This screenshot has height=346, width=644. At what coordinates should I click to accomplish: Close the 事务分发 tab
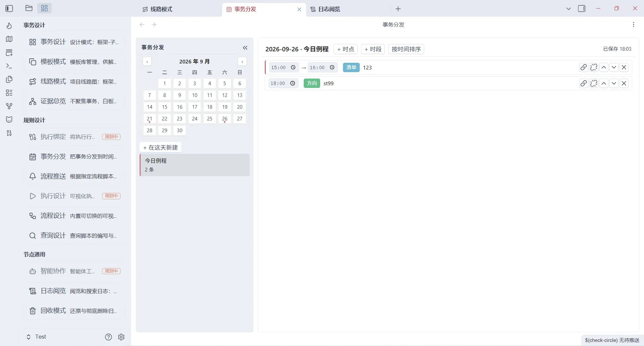299,9
